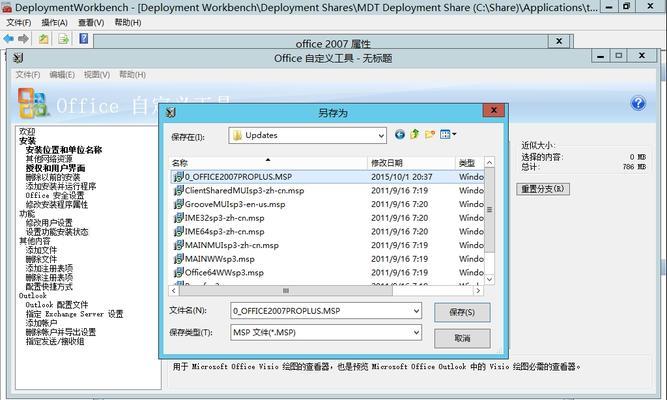The image size is (667, 400).
Task: Click icon of IME64sp3-zh-cn.msp file
Action: (x=179, y=231)
